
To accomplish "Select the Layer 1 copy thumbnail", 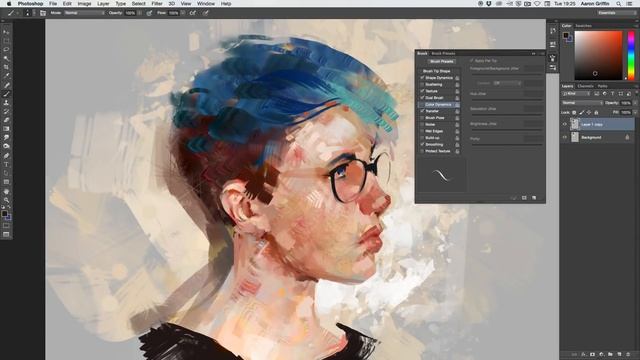I will 575,124.
